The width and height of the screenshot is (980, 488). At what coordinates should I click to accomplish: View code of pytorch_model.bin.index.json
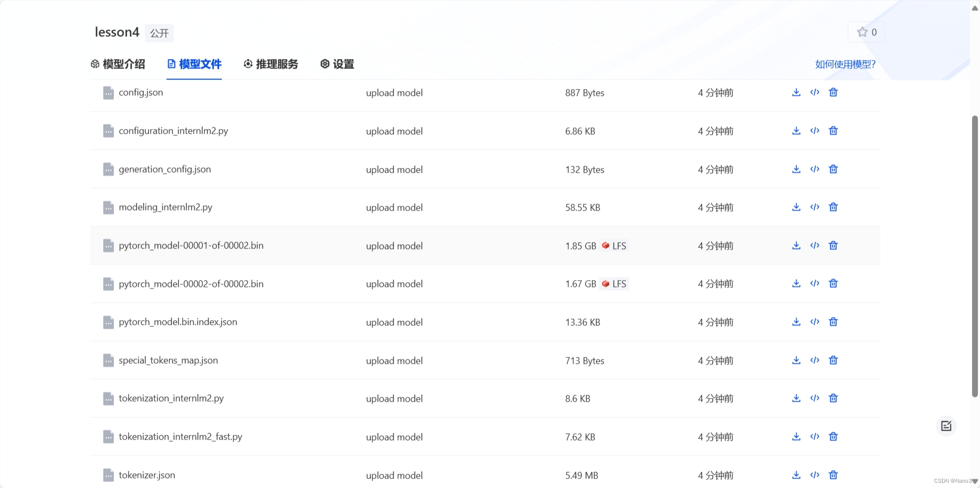tap(815, 322)
